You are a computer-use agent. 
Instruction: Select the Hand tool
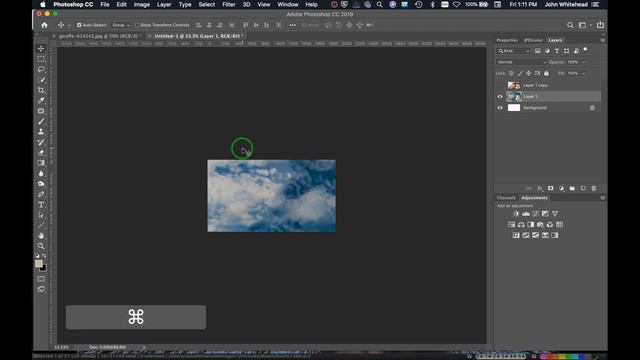[x=41, y=236]
